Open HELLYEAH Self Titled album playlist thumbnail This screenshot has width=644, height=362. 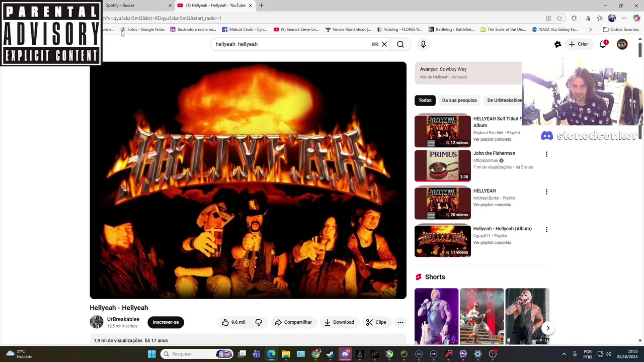coord(443,131)
